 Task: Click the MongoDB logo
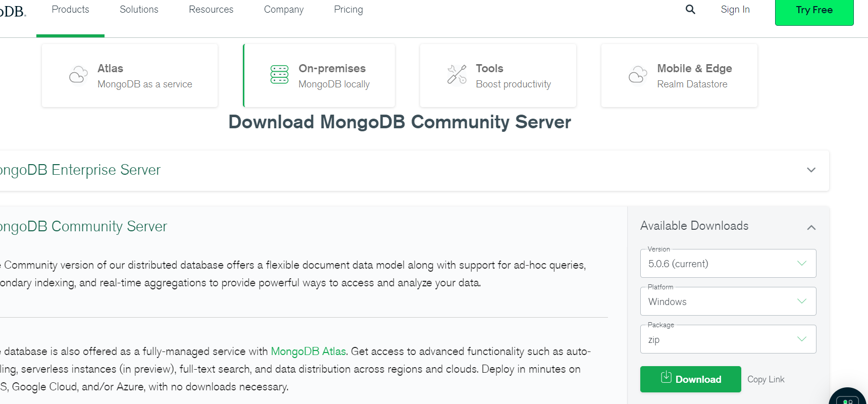point(12,11)
